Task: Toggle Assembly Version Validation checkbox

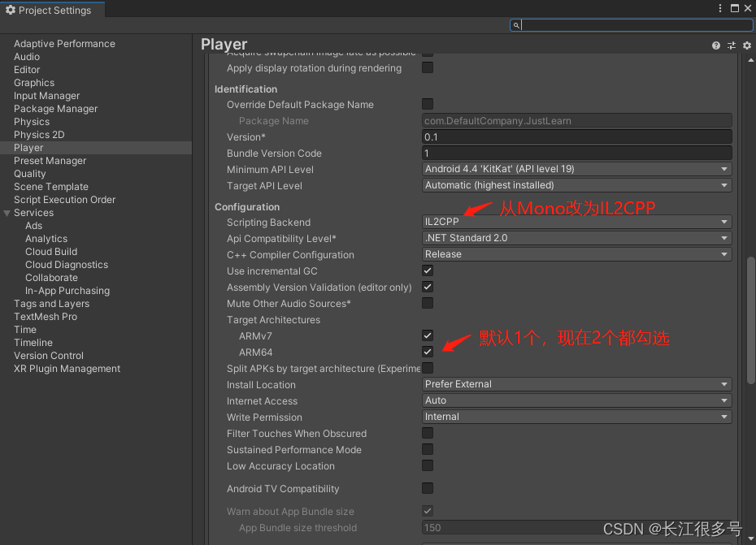Action: (428, 288)
